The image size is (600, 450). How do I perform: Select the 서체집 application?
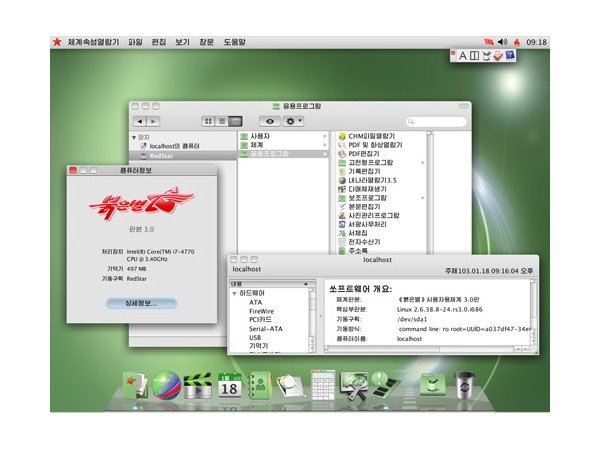tap(358, 233)
